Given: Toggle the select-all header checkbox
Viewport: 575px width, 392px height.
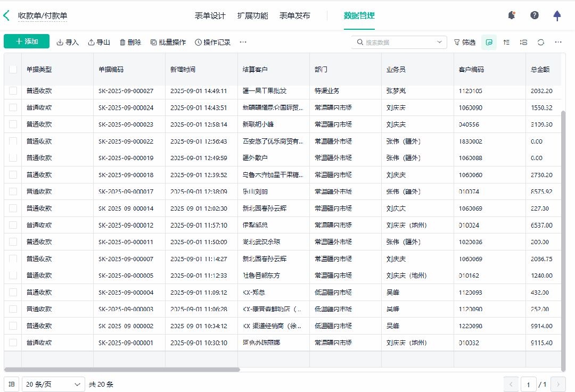Looking at the screenshot, I should (13, 70).
